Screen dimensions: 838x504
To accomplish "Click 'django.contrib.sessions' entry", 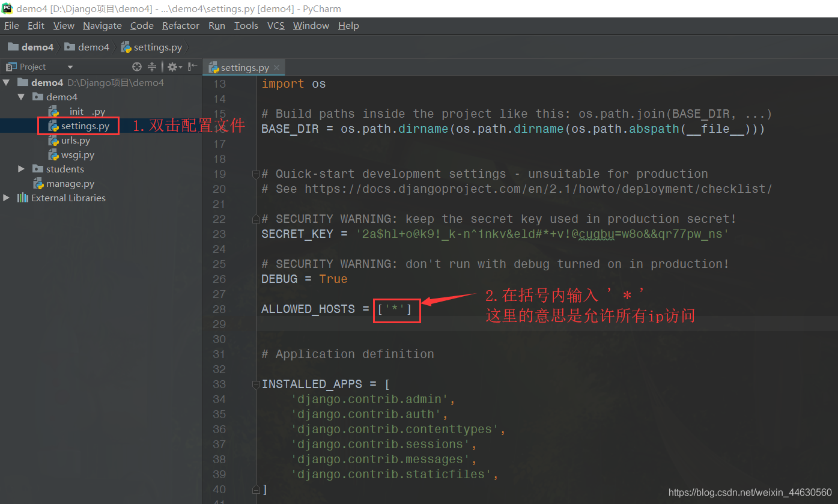I will point(381,444).
